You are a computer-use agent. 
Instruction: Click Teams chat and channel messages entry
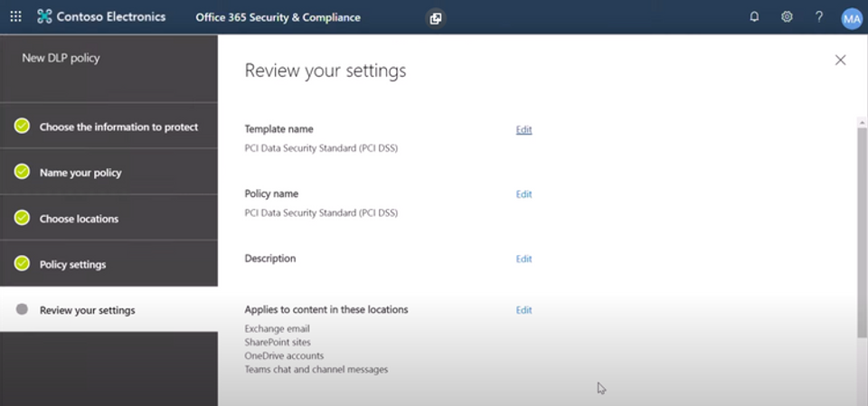click(x=316, y=370)
